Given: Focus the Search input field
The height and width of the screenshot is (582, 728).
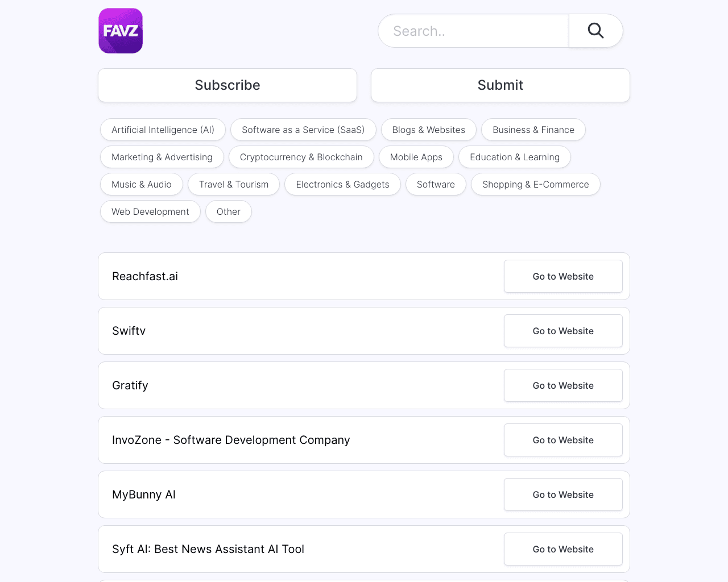Looking at the screenshot, I should [473, 31].
